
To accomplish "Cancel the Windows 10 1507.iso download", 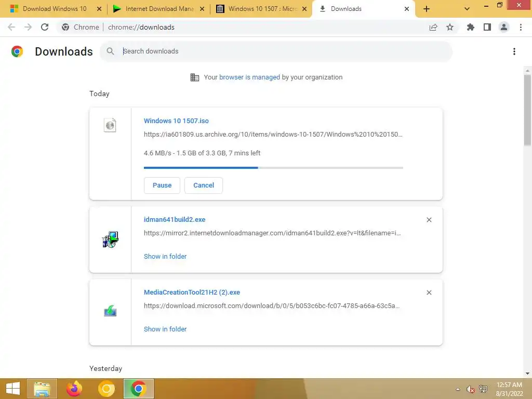I will (x=204, y=185).
